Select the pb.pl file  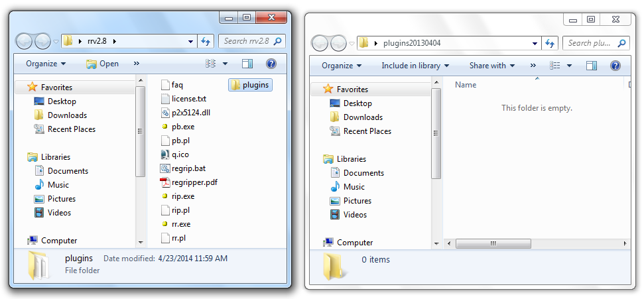tap(176, 141)
